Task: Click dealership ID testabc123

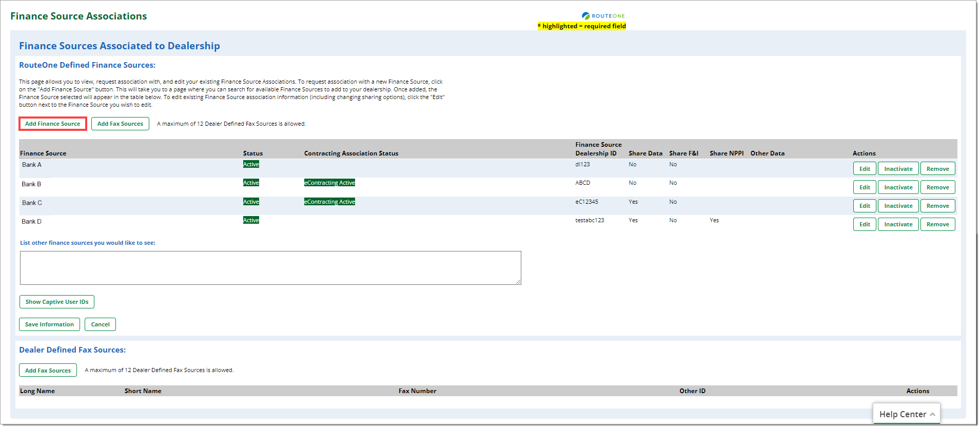Action: [590, 220]
